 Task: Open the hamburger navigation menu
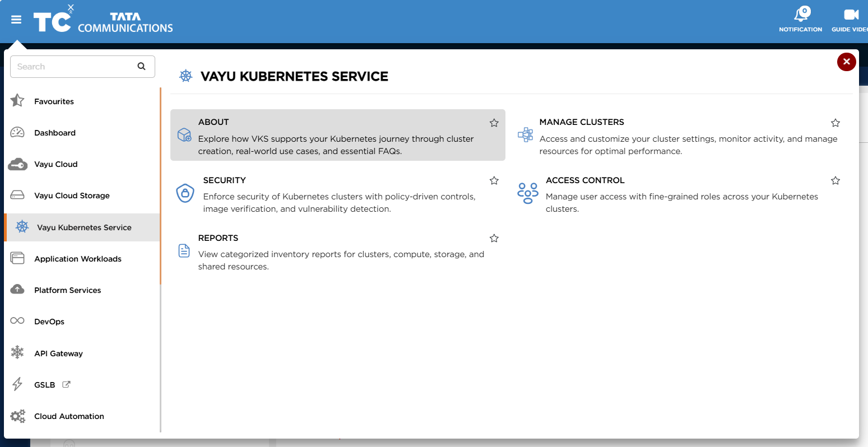[x=16, y=20]
